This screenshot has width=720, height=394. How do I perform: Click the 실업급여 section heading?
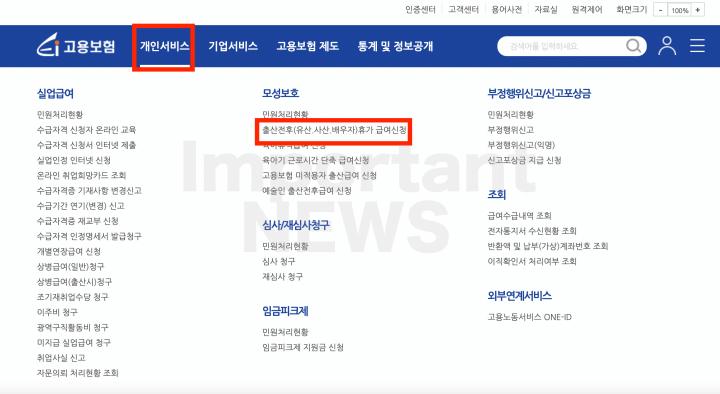[55, 94]
